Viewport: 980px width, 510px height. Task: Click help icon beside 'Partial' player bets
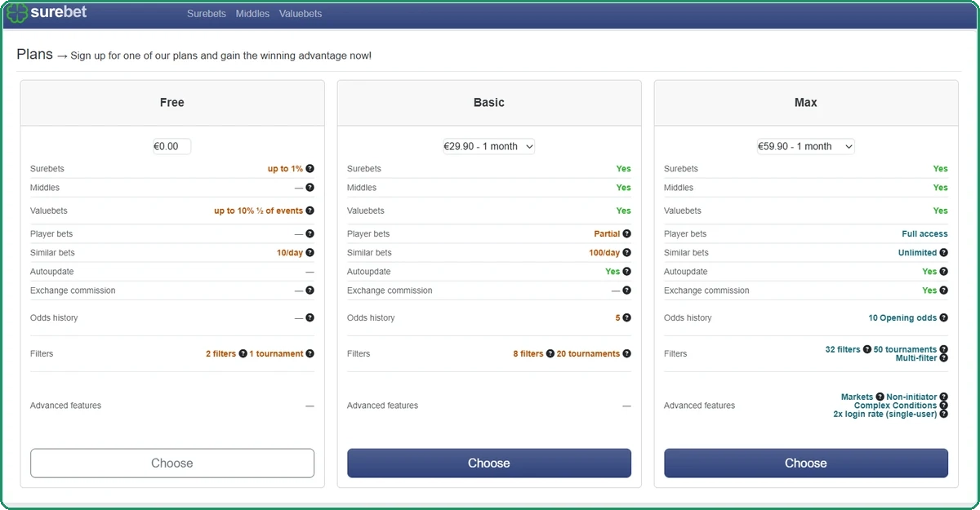627,234
